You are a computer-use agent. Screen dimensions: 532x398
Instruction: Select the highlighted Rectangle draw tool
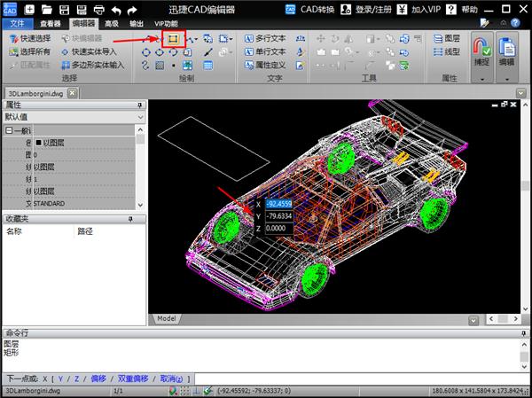[x=173, y=40]
